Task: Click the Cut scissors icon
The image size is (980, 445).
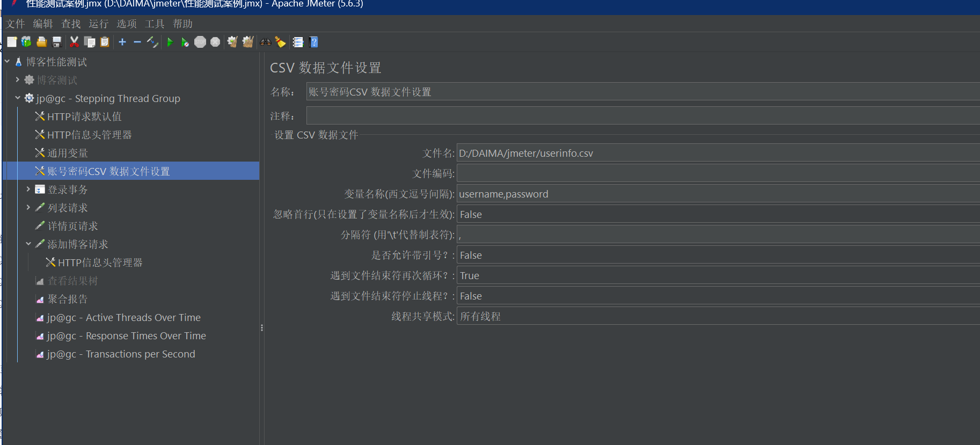Action: click(x=74, y=42)
